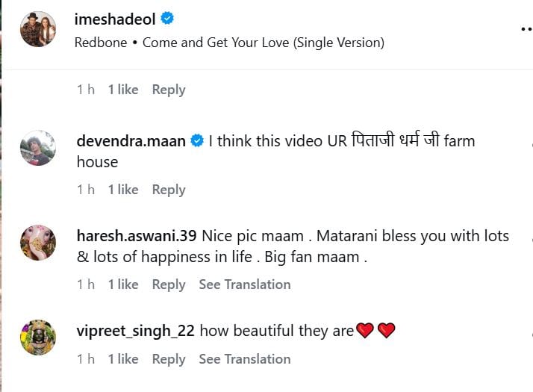Image resolution: width=533 pixels, height=392 pixels.
Task: Reply to devendra.maan's comment
Action: [168, 190]
